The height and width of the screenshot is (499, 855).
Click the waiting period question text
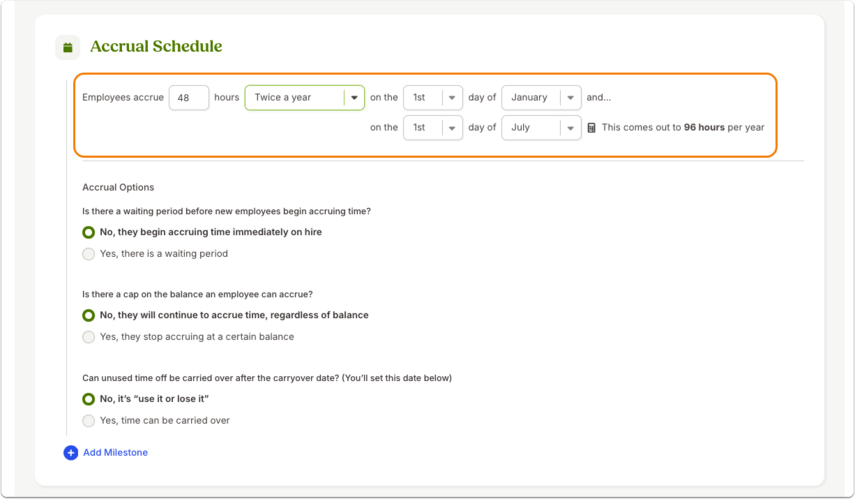[x=226, y=211]
